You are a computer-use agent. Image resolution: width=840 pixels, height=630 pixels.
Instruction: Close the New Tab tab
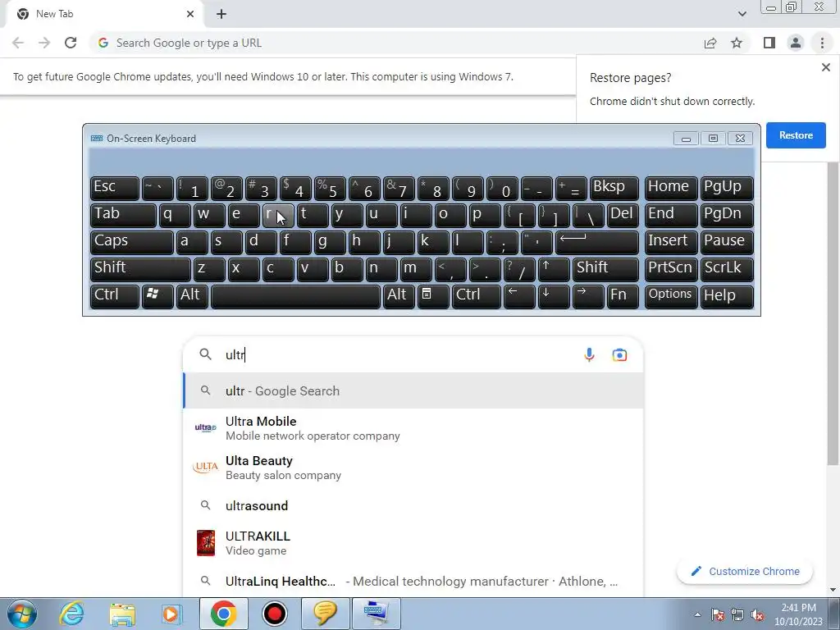click(190, 14)
